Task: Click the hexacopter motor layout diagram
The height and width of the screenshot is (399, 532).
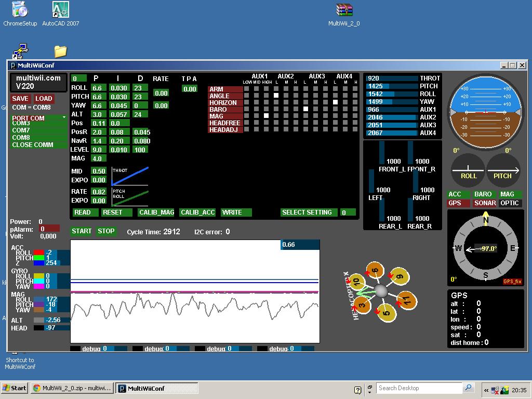Action: (381, 291)
